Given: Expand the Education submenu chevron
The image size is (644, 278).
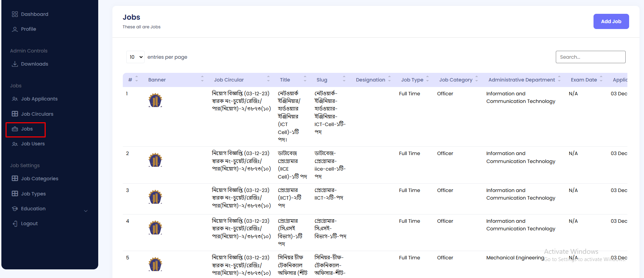Looking at the screenshot, I should (x=86, y=211).
